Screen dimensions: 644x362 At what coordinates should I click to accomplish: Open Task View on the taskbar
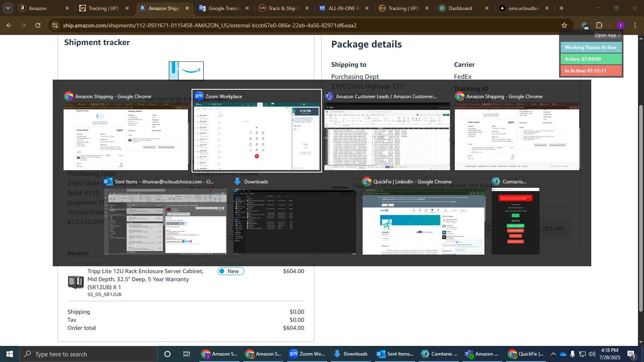[x=187, y=354]
